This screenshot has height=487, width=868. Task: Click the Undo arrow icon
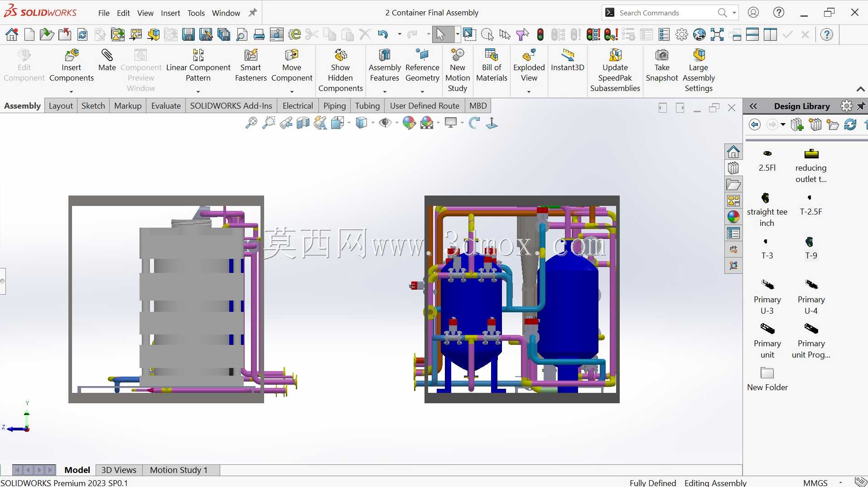(383, 34)
